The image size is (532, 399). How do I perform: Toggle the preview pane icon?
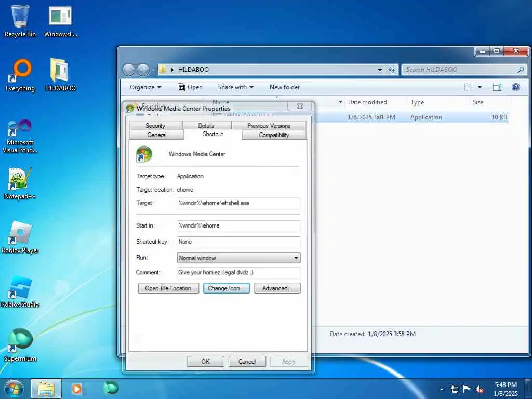pyautogui.click(x=497, y=87)
